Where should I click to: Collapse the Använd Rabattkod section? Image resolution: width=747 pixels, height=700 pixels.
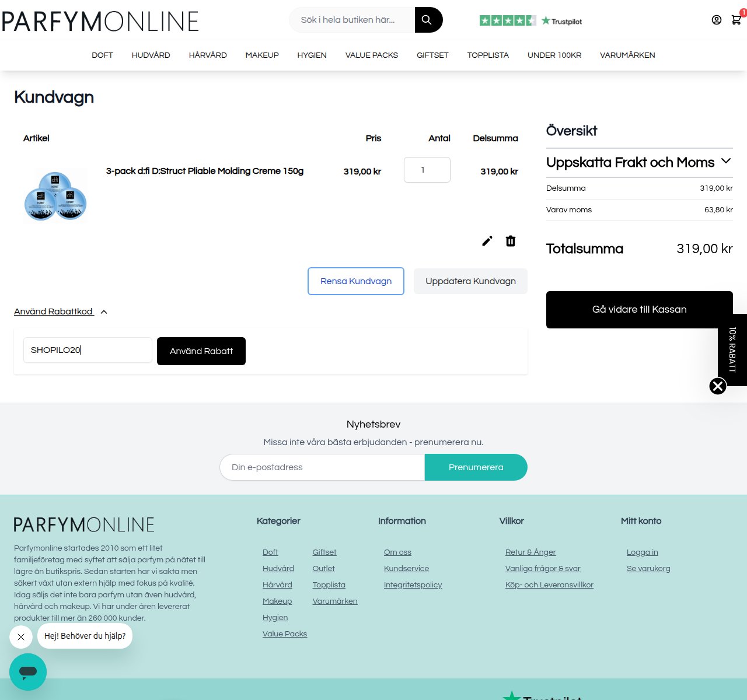point(61,311)
